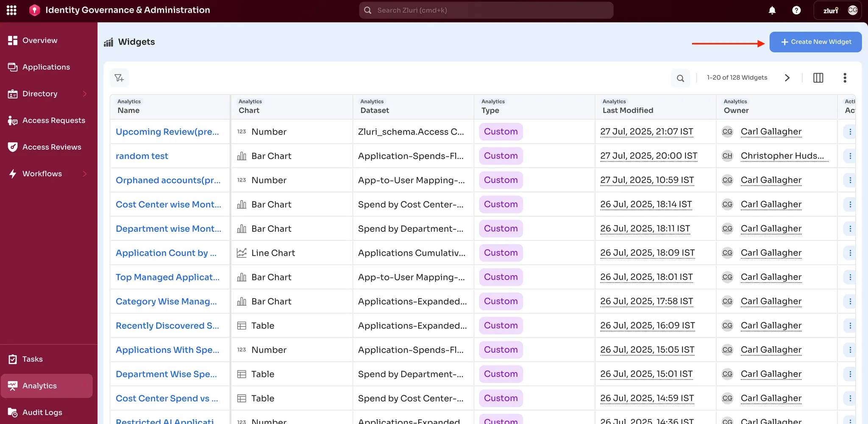Image resolution: width=868 pixels, height=424 pixels.
Task: Open actions menu for Department wise Mont row
Action: 850,229
